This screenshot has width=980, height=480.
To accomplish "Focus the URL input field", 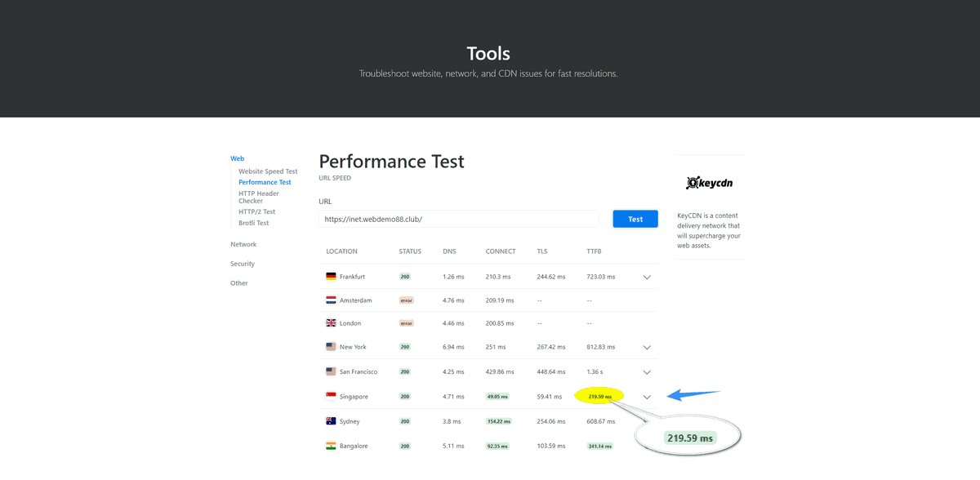I will point(460,219).
